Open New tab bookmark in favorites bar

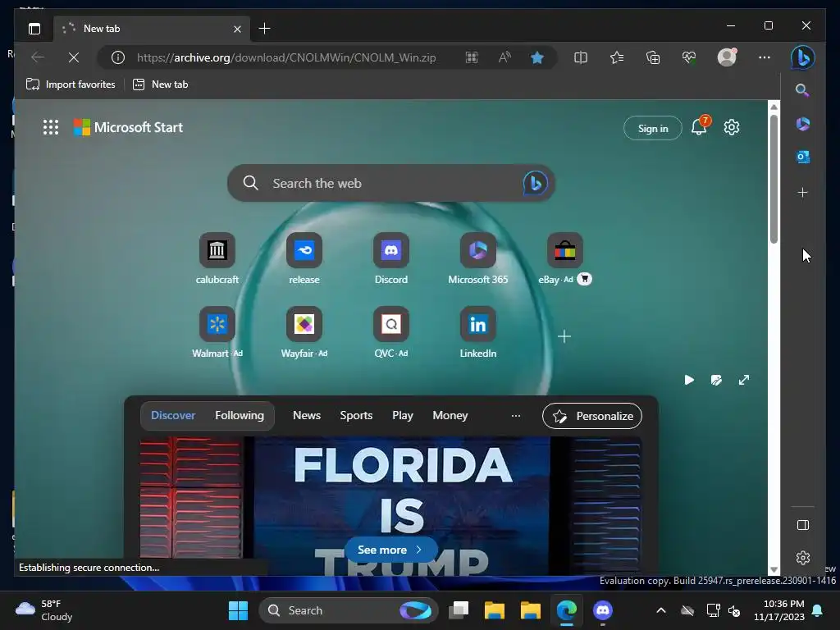[160, 84]
